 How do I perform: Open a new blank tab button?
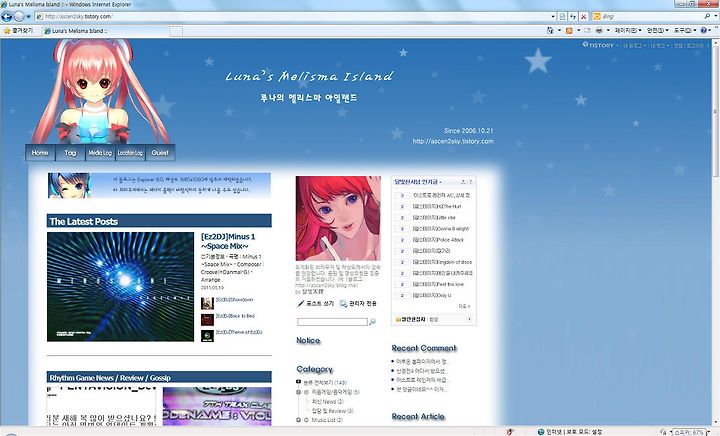pyautogui.click(x=176, y=31)
